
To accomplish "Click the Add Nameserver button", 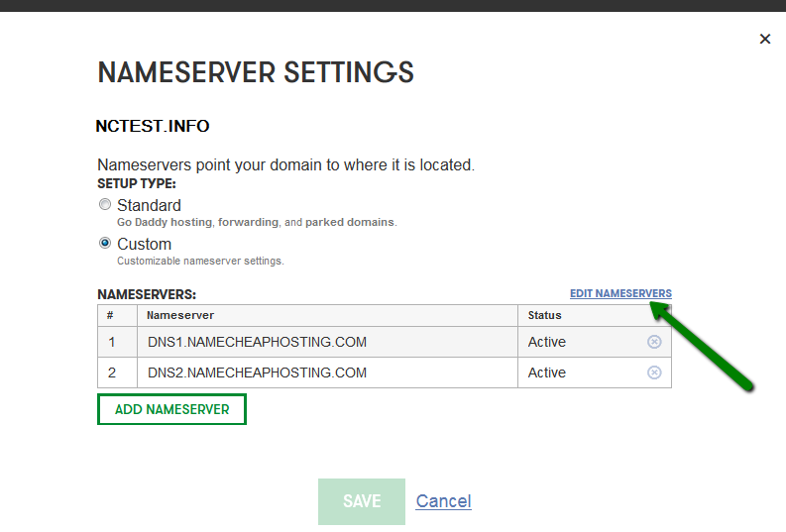I will 171,409.
